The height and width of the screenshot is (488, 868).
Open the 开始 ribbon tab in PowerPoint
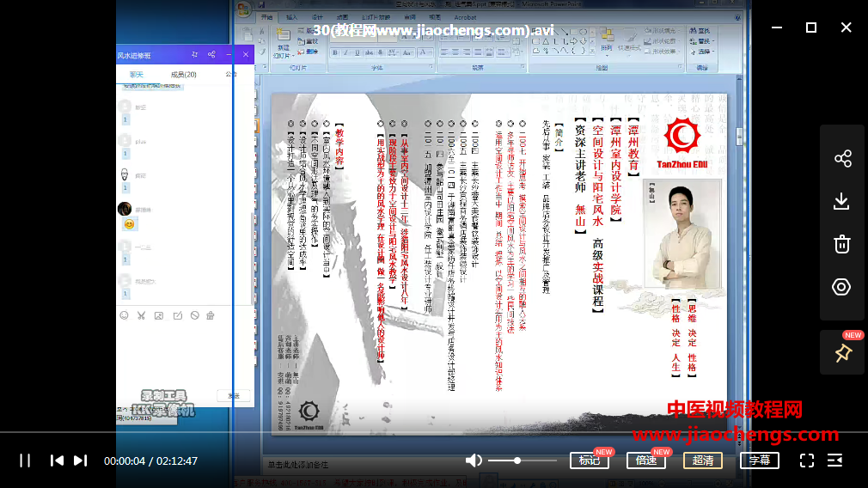pos(266,18)
